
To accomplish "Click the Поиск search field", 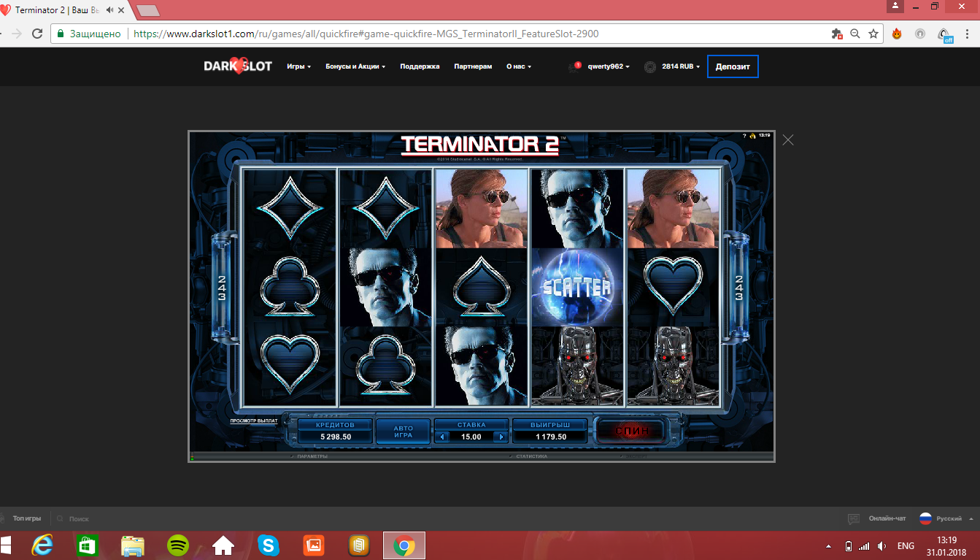I will 79,519.
